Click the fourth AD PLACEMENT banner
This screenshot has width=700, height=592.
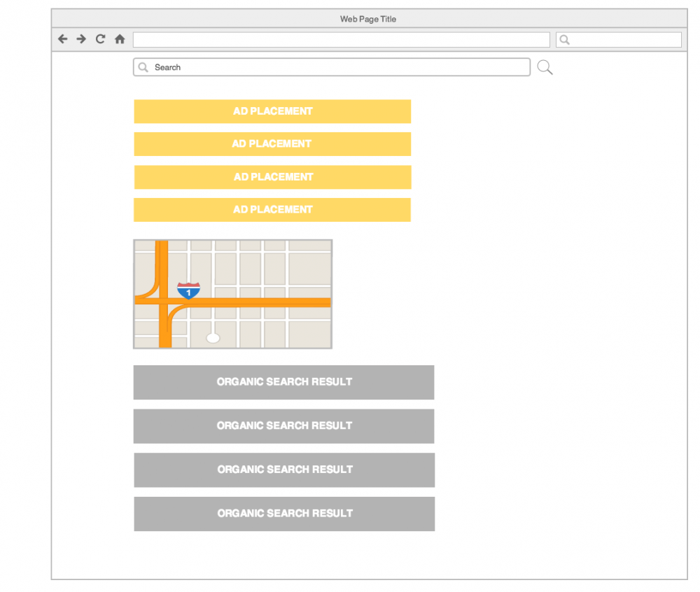tap(272, 210)
